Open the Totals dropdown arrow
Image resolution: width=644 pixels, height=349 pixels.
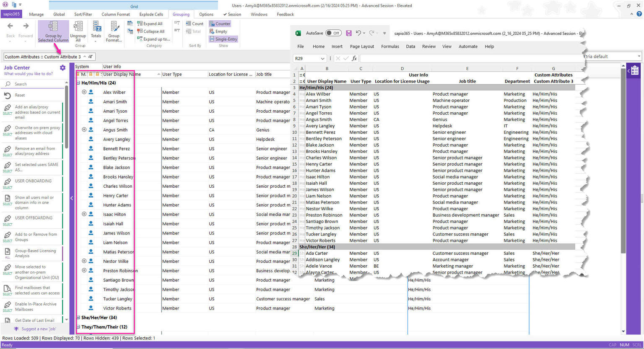(96, 41)
